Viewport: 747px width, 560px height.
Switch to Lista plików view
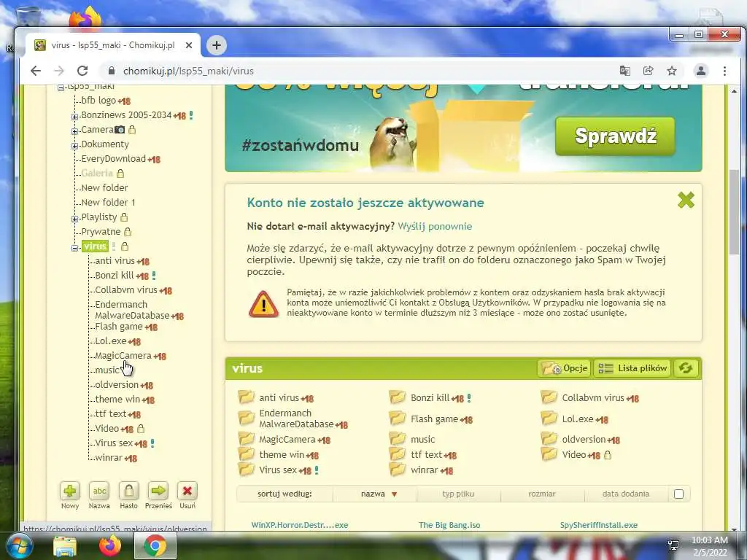(x=632, y=368)
